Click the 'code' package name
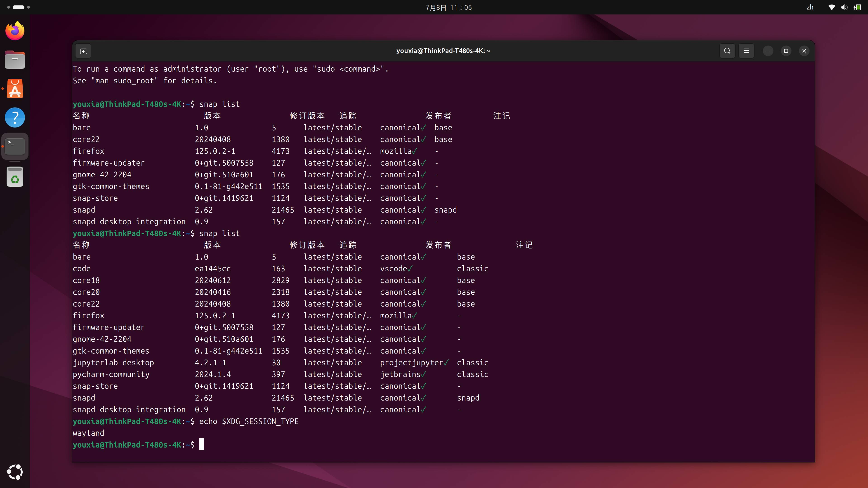This screenshot has height=488, width=868. (x=82, y=269)
